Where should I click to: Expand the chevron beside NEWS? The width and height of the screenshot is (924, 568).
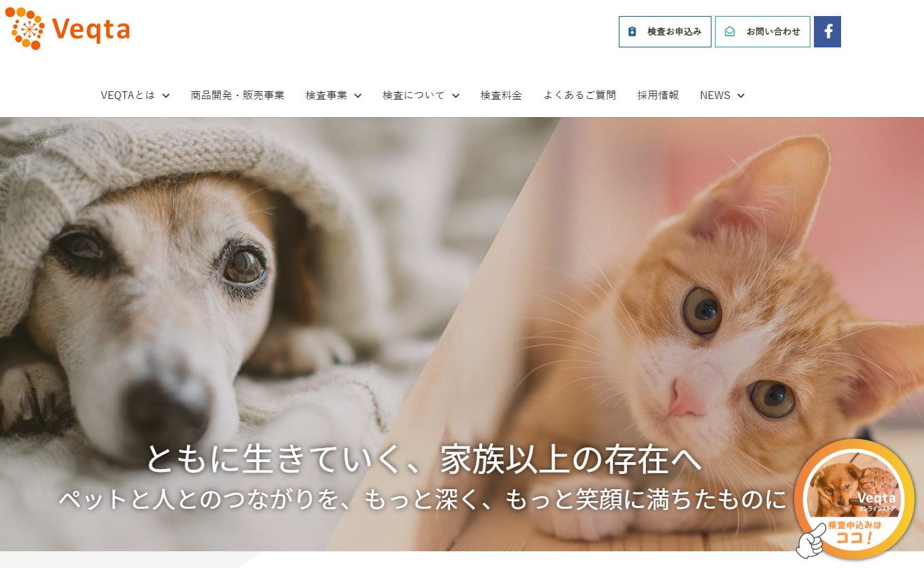[741, 95]
